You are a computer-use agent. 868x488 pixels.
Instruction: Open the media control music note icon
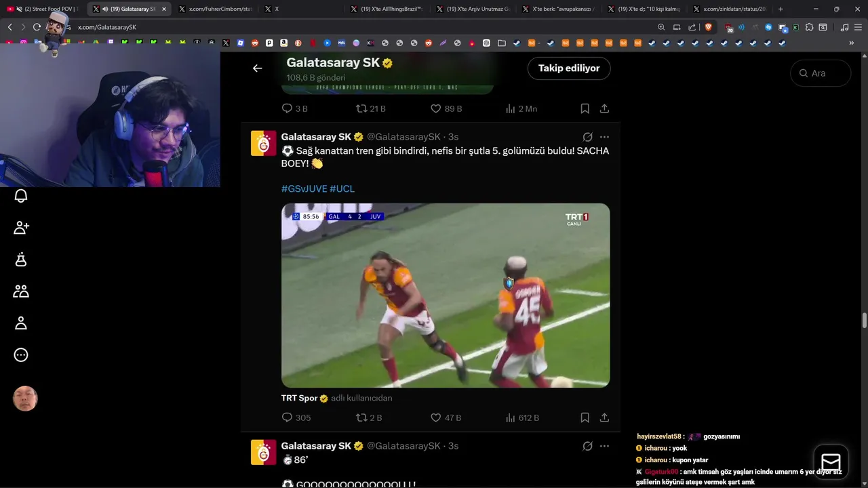pyautogui.click(x=844, y=27)
